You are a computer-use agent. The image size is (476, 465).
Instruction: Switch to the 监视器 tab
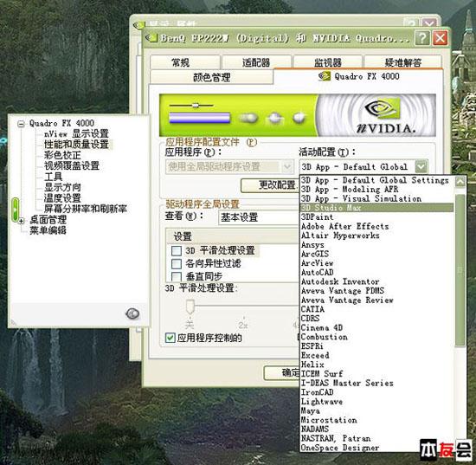(327, 62)
